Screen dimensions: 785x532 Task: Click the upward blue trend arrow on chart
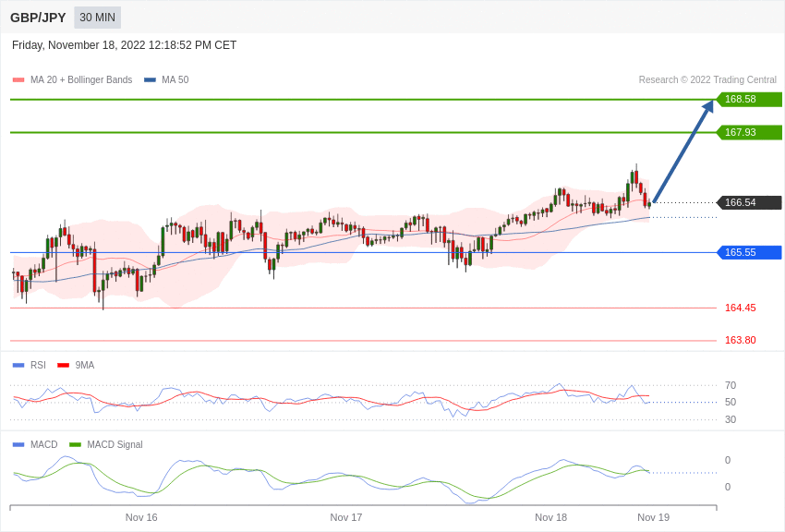683,152
